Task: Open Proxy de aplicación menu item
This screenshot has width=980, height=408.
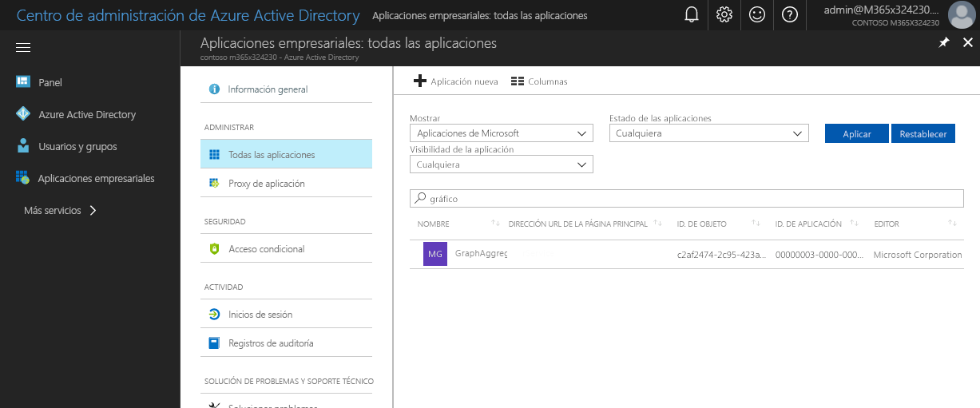Action: tap(286, 183)
